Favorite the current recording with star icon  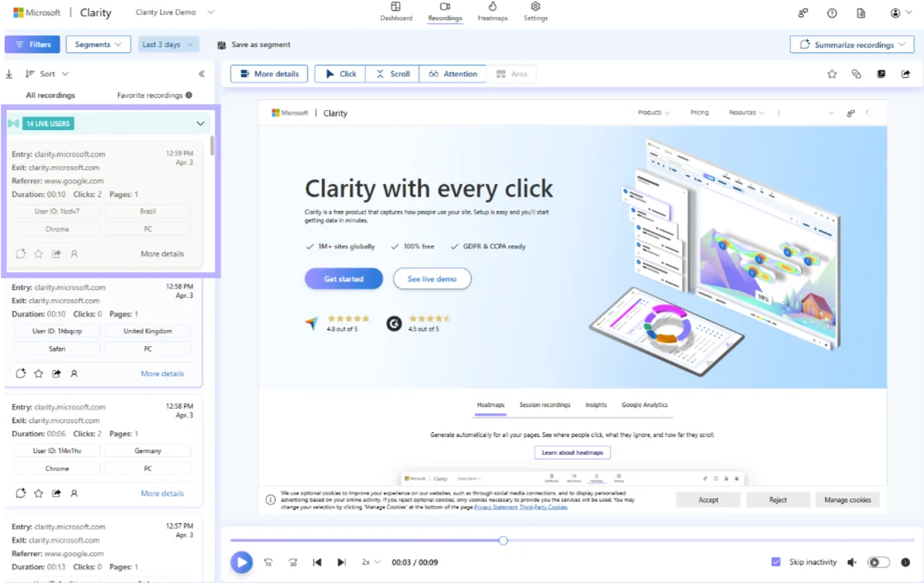(832, 74)
